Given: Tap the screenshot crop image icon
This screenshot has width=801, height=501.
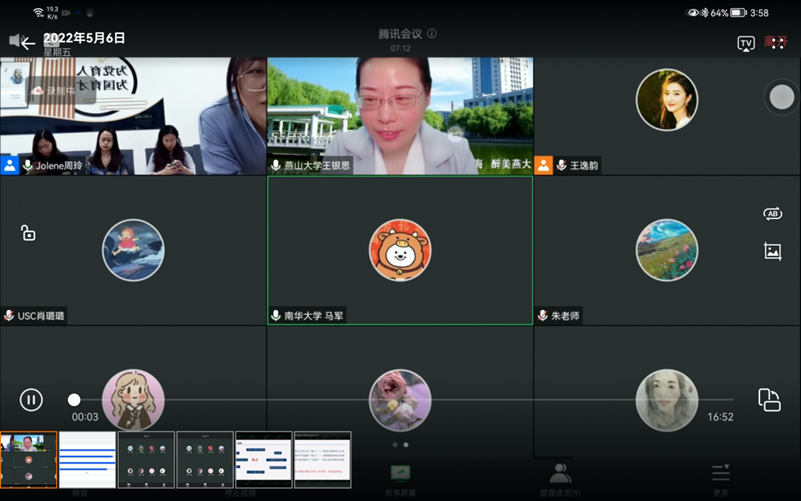Looking at the screenshot, I should (772, 252).
